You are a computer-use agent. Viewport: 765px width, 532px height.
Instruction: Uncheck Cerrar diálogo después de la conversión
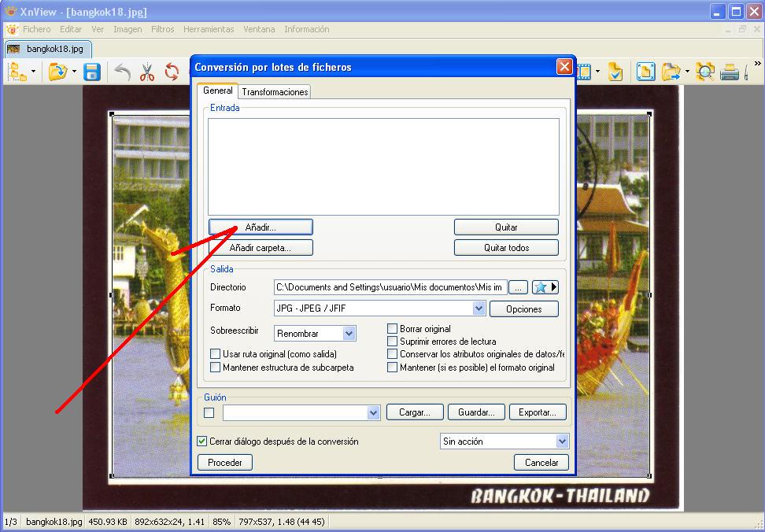pos(202,441)
